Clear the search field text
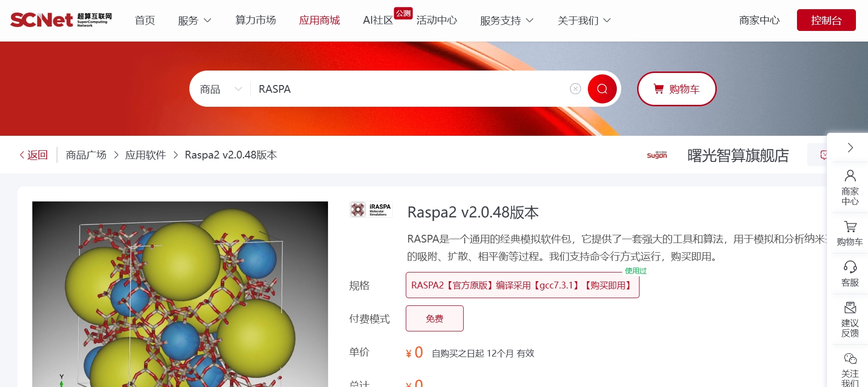868x387 pixels. pyautogui.click(x=575, y=89)
